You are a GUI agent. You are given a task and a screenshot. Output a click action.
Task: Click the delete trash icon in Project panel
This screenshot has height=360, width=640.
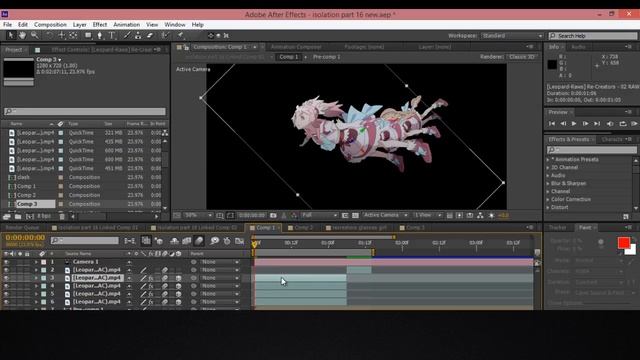(x=62, y=216)
